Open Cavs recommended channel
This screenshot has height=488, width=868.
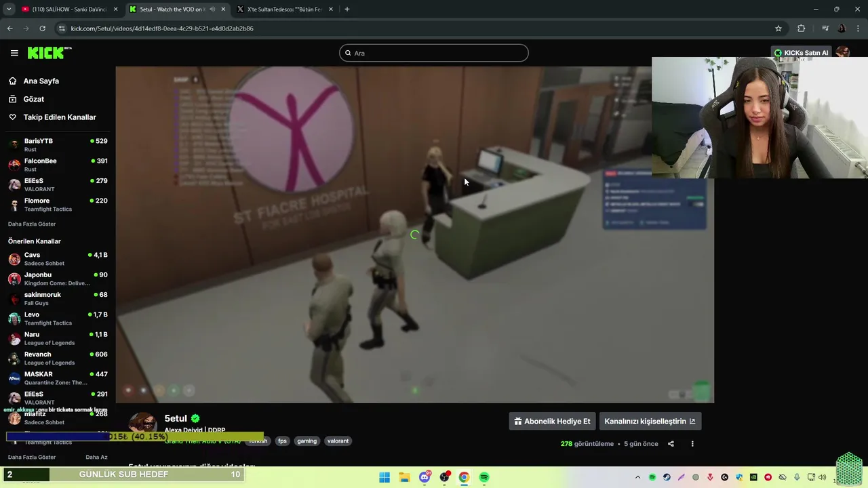click(x=57, y=258)
